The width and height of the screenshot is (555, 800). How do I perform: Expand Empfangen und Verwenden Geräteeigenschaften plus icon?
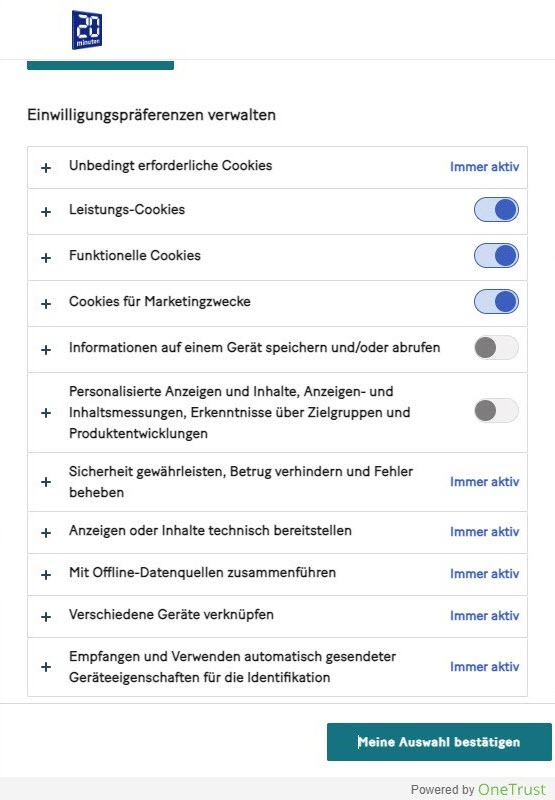point(46,667)
